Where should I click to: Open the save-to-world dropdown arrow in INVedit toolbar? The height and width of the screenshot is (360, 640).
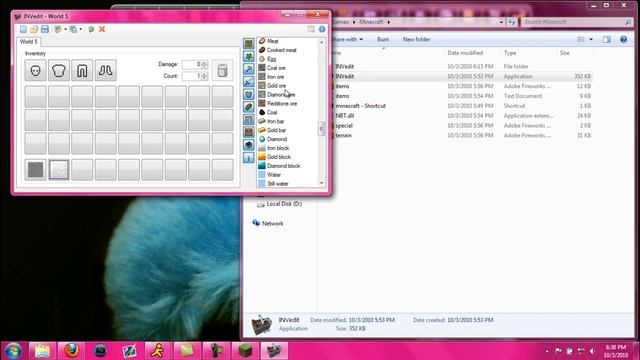tap(80, 29)
